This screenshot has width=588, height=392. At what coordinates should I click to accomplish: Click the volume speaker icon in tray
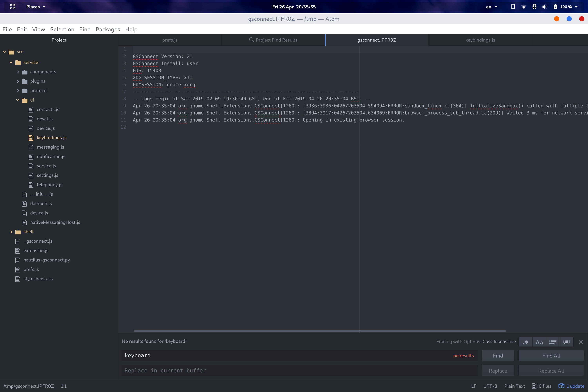544,7
